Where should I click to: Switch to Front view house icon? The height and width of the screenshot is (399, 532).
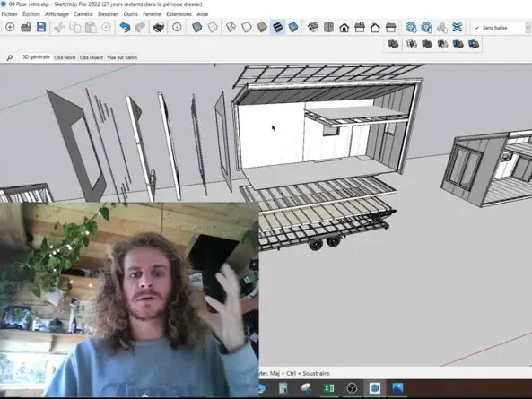coord(344,27)
